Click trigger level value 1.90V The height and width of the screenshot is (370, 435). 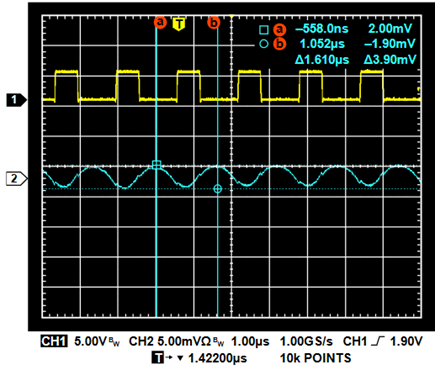[406, 341]
